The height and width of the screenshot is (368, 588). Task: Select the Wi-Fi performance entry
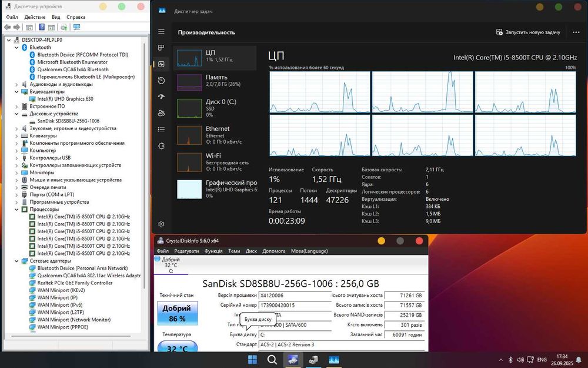click(215, 163)
